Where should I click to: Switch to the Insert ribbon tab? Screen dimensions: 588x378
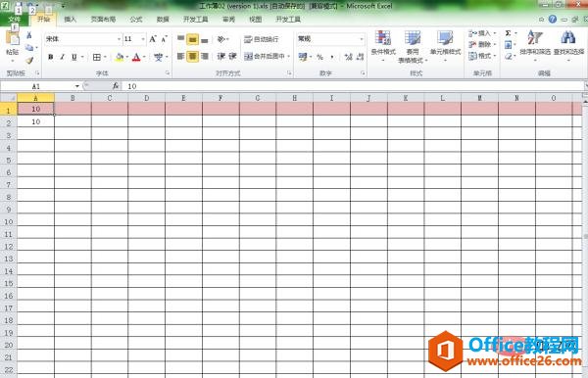click(71, 20)
